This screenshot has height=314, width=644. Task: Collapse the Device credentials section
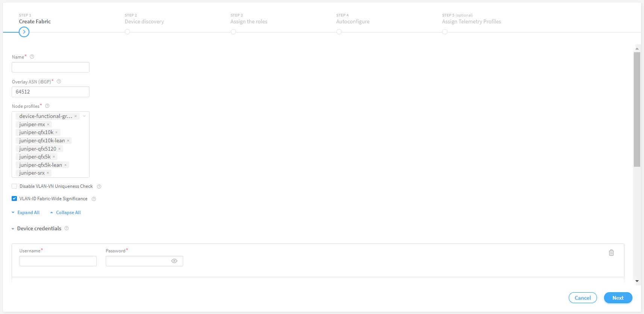pyautogui.click(x=13, y=229)
